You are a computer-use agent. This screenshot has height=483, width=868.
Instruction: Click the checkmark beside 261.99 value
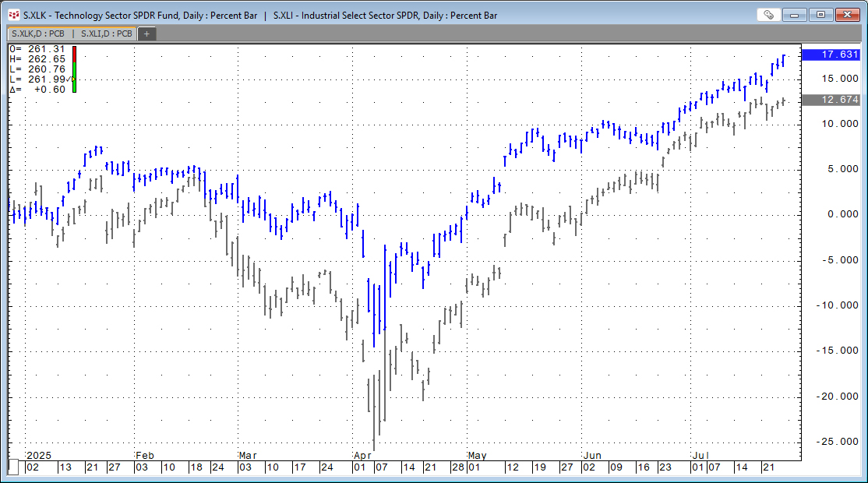click(70, 79)
